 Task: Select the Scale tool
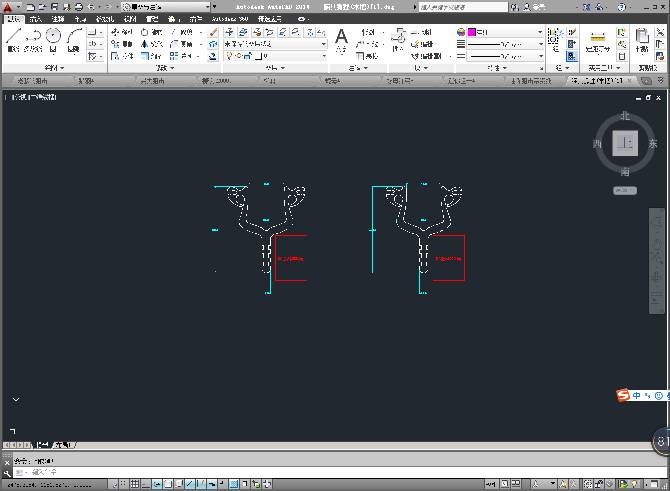[x=152, y=56]
